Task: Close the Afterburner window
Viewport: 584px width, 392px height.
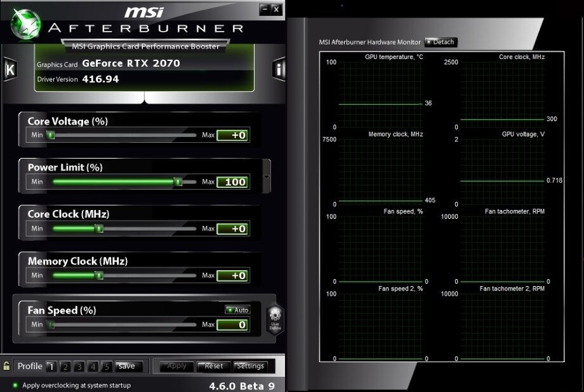Action: click(276, 10)
